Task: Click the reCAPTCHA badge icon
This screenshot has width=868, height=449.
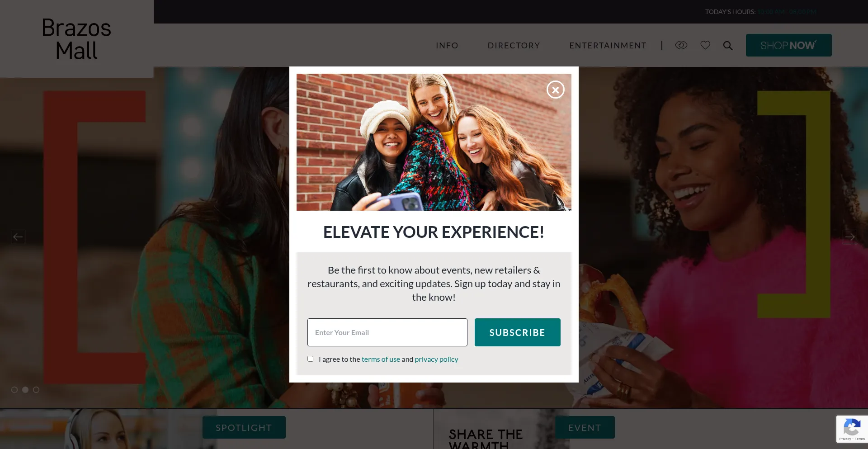Action: click(852, 428)
